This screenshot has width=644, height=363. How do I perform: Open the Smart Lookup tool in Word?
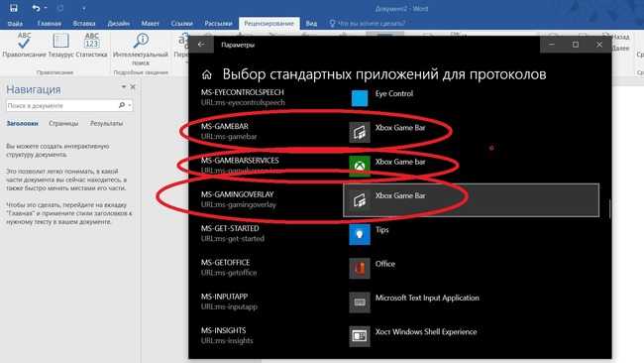coord(141,50)
